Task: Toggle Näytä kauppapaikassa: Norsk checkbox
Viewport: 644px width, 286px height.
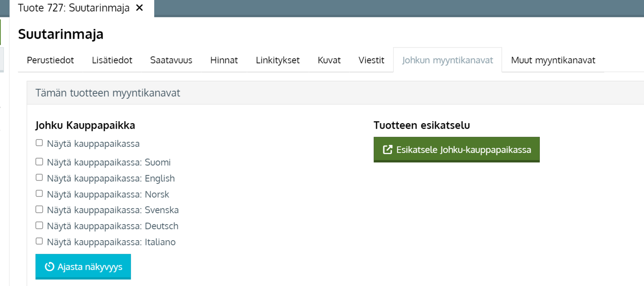Action: pos(39,193)
